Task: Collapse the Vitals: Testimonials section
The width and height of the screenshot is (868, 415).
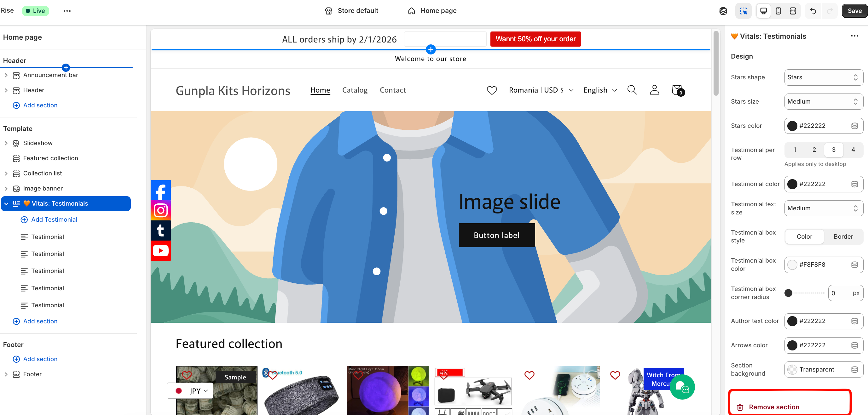Action: coord(6,204)
